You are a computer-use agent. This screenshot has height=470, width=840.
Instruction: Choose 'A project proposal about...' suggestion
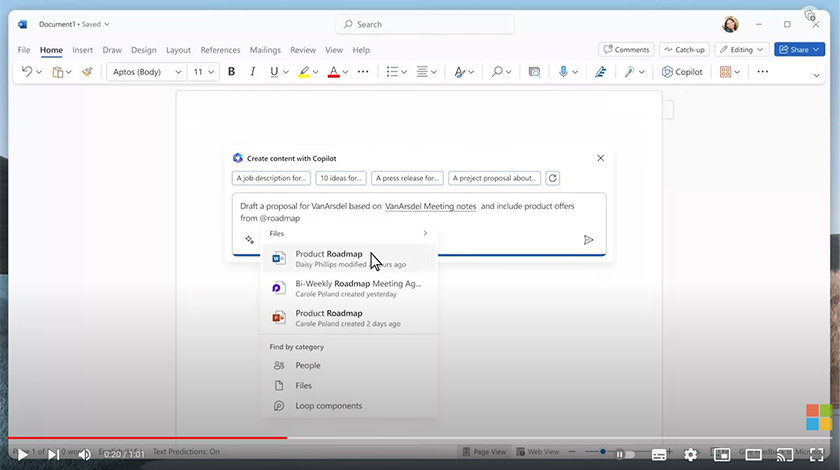coord(494,178)
